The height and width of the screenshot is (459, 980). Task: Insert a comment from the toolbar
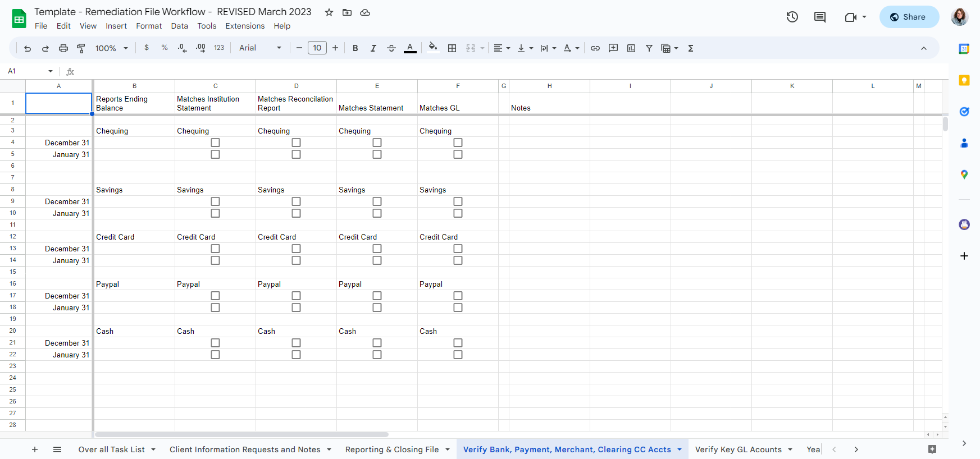point(613,48)
